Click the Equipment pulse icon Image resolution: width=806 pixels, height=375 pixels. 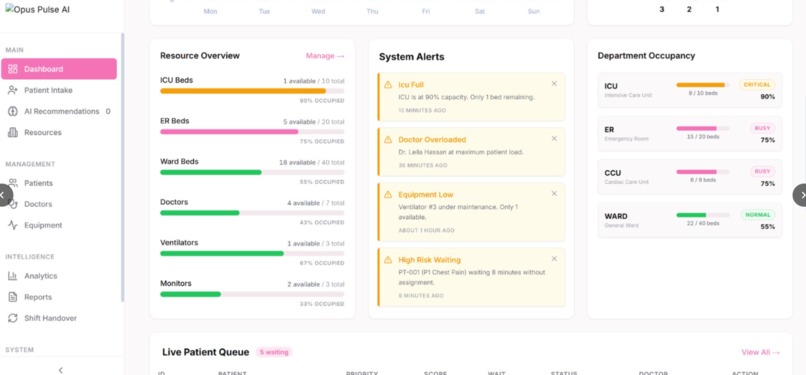point(13,225)
